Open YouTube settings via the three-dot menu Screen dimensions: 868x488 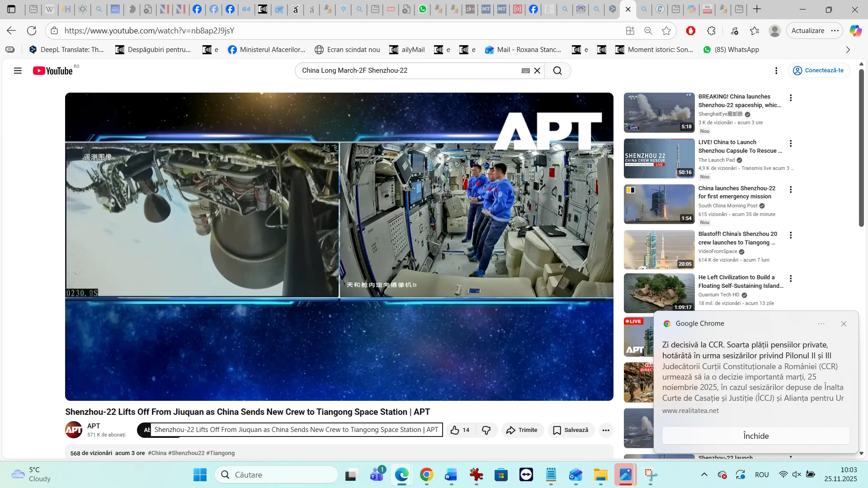[x=777, y=70]
